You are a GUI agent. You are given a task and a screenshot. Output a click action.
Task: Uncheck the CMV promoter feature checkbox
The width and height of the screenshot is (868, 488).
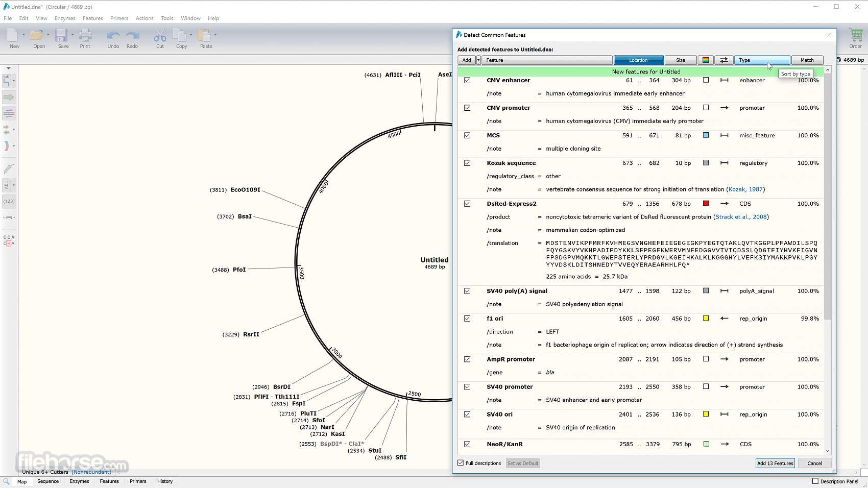[467, 108]
